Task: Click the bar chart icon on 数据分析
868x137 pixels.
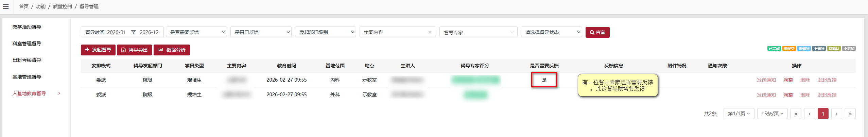Action: click(160, 50)
